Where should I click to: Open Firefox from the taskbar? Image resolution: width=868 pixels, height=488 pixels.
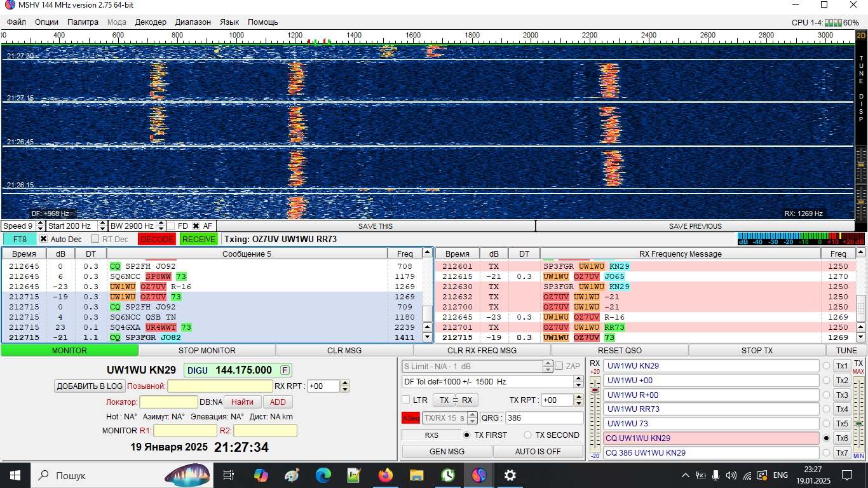[386, 475]
